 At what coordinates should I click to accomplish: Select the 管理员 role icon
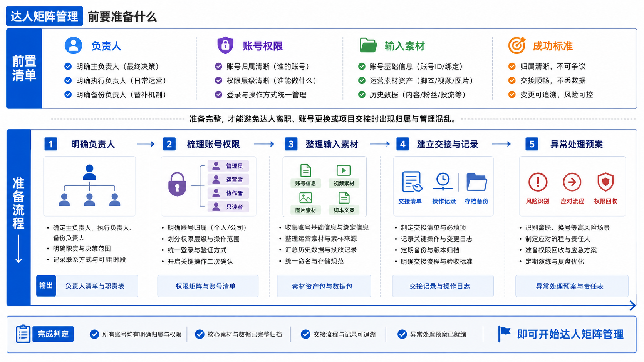[x=216, y=166]
